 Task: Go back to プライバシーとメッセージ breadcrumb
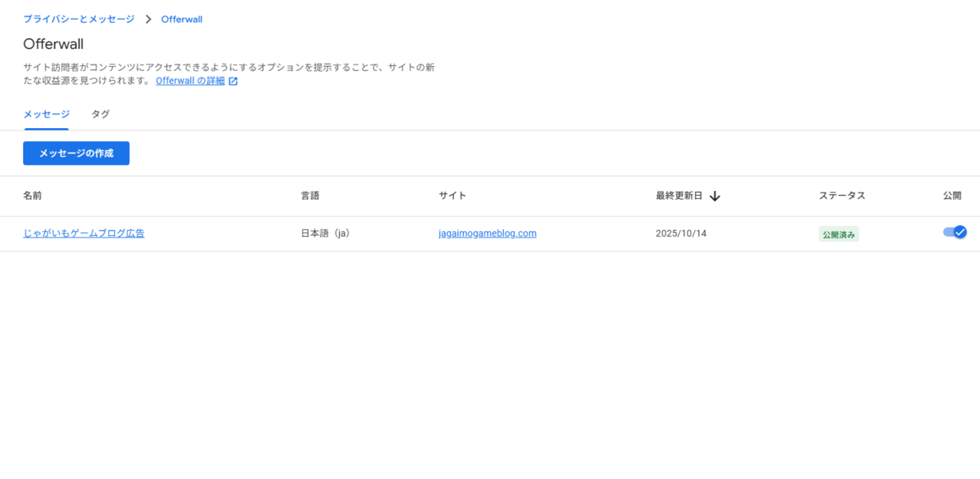click(78, 19)
